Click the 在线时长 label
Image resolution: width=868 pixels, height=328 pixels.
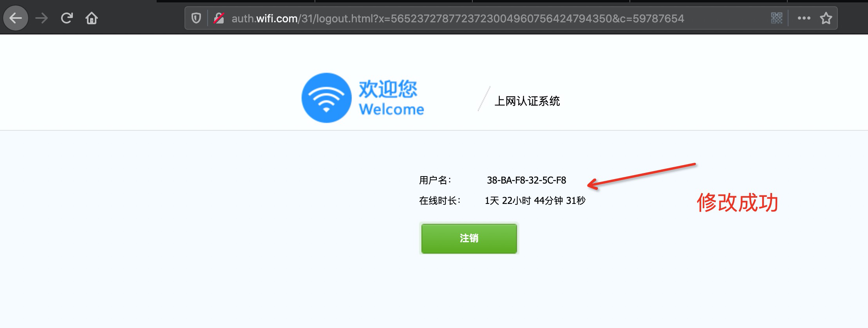pos(439,201)
